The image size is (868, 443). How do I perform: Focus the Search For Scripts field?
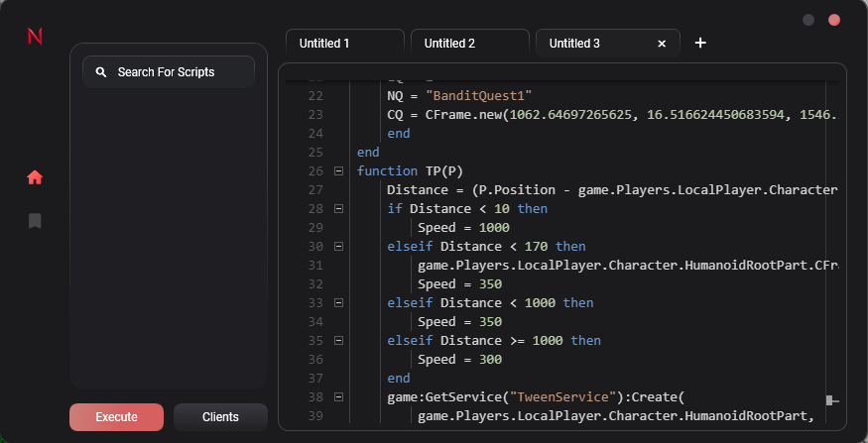[169, 72]
